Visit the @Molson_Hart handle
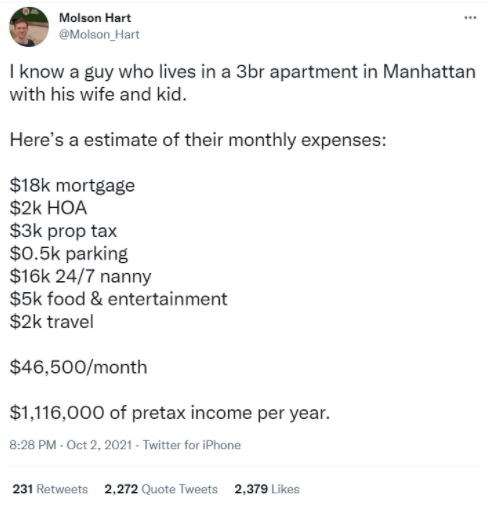This screenshot has width=488, height=507. [x=99, y=35]
